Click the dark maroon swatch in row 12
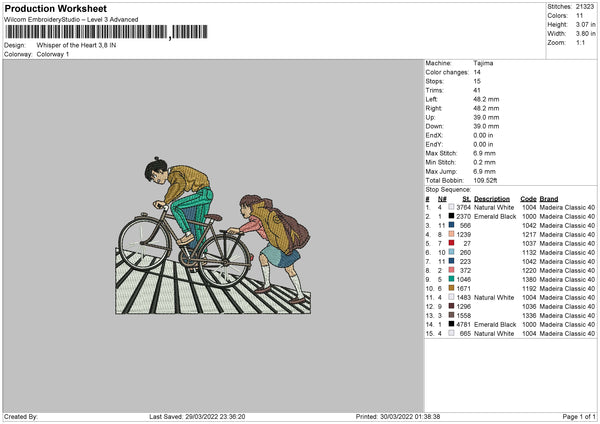The height and width of the screenshot is (424, 600). pyautogui.click(x=452, y=306)
